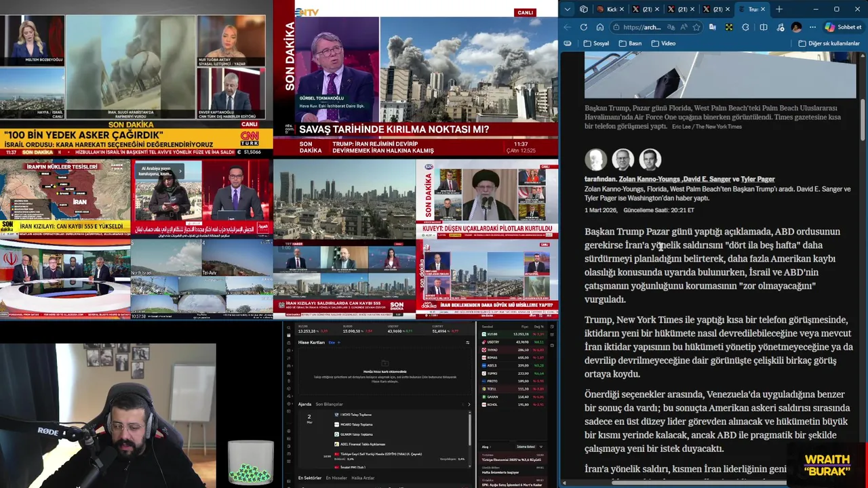
Task: Open the Extensions puzzle icon
Action: click(745, 27)
